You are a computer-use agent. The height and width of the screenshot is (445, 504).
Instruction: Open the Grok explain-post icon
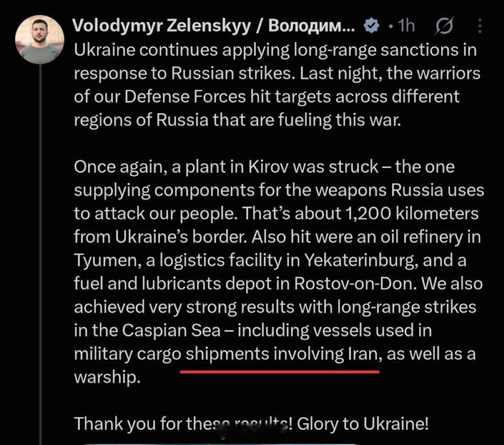coord(444,25)
